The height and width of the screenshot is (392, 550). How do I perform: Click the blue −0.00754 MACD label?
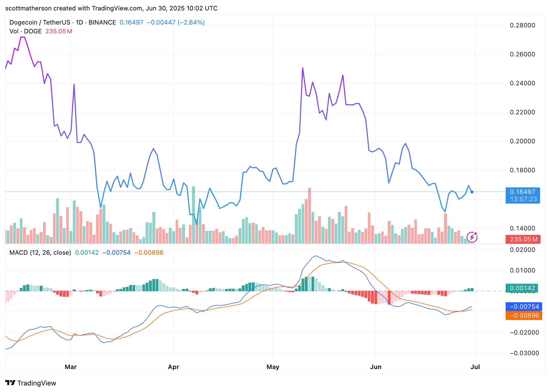click(x=524, y=307)
